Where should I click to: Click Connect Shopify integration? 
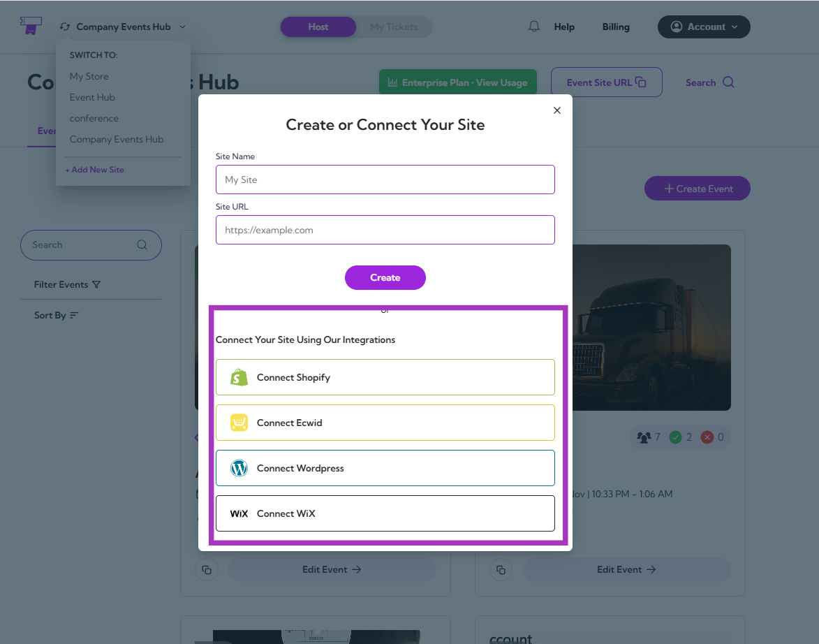click(x=385, y=377)
